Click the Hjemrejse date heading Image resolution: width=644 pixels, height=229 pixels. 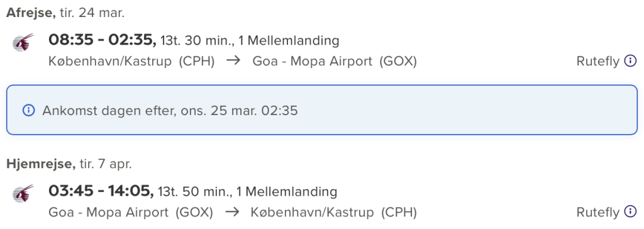point(69,164)
